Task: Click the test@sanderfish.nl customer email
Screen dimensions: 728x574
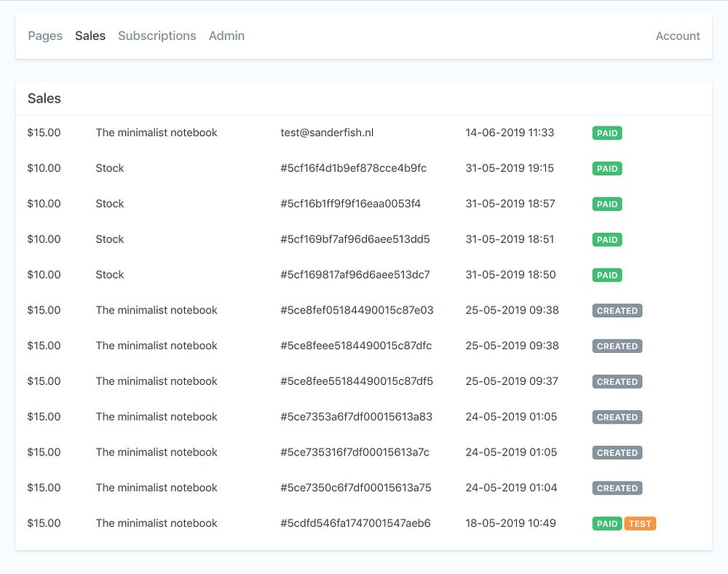Action: coord(327,132)
